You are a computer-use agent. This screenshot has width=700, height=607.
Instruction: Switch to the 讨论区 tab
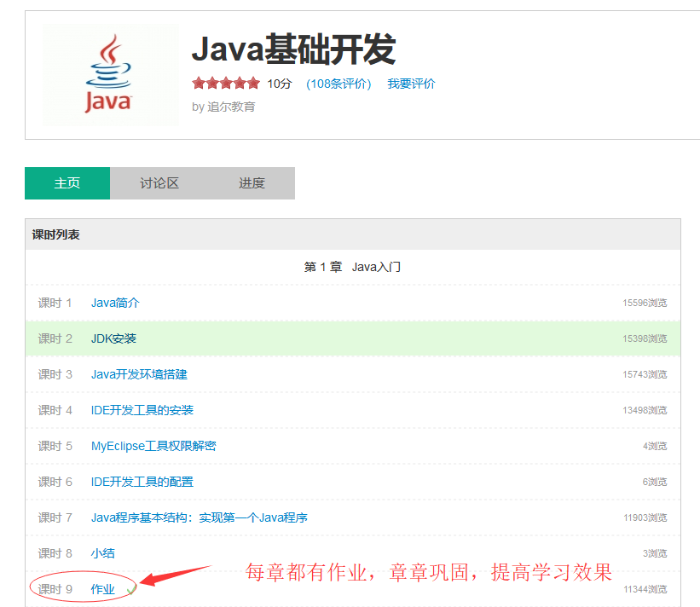click(159, 183)
